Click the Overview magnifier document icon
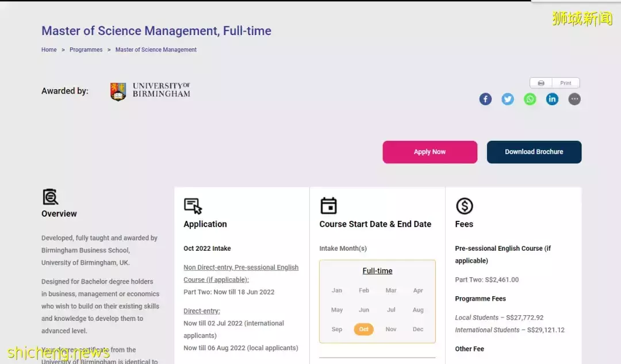621x364 pixels. 51,197
